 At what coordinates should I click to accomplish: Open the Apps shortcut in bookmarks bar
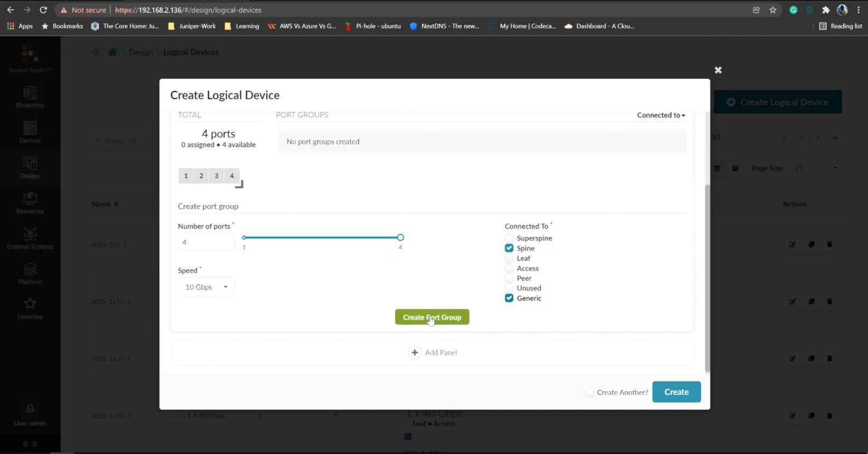(20, 26)
